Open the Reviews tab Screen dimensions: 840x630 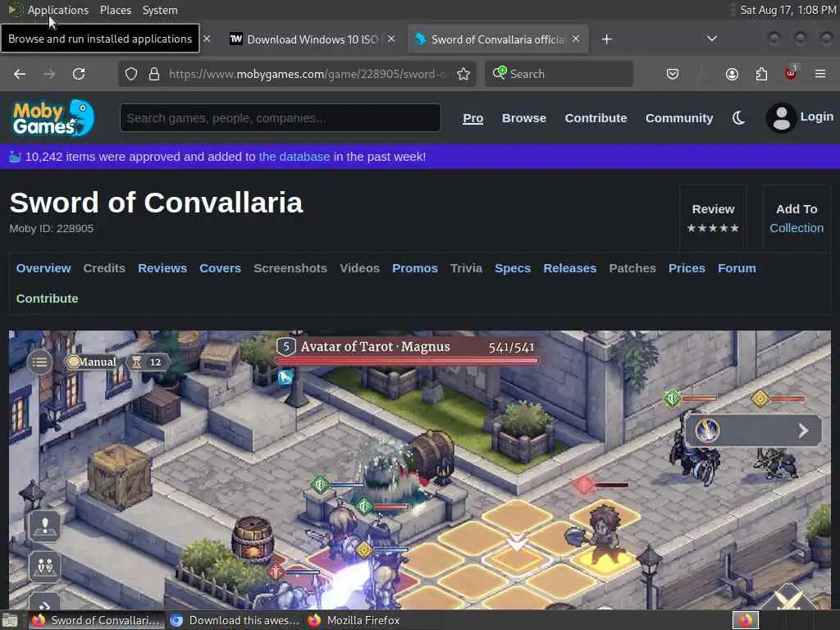[x=162, y=268]
